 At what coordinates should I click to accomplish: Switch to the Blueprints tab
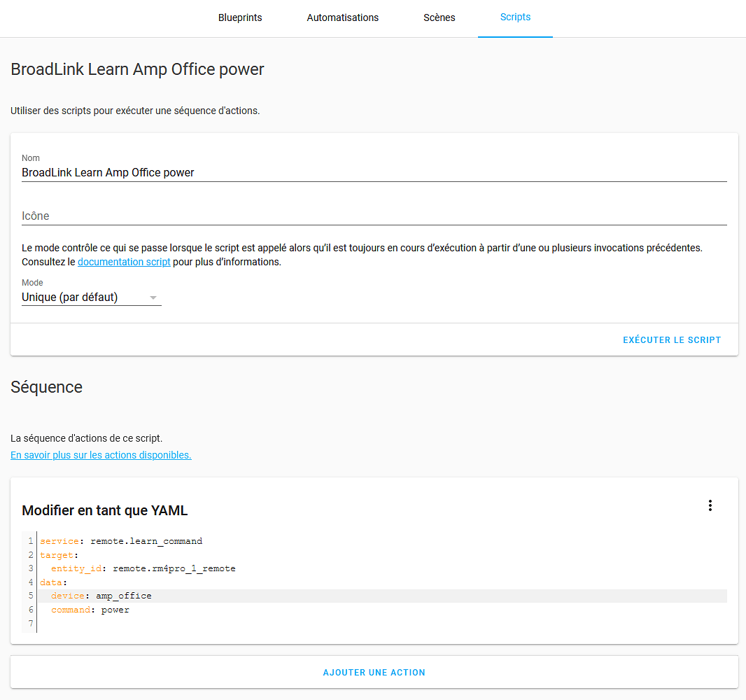click(x=239, y=17)
